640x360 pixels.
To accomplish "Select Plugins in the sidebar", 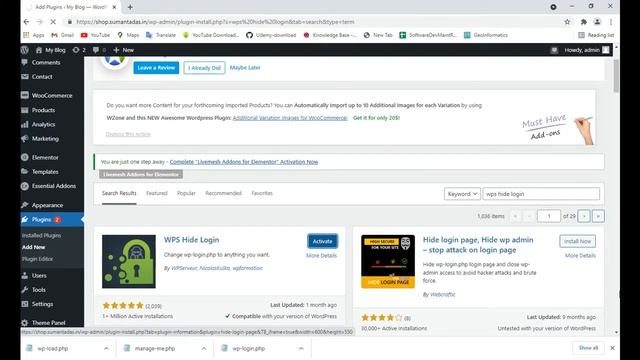I will [x=42, y=220].
